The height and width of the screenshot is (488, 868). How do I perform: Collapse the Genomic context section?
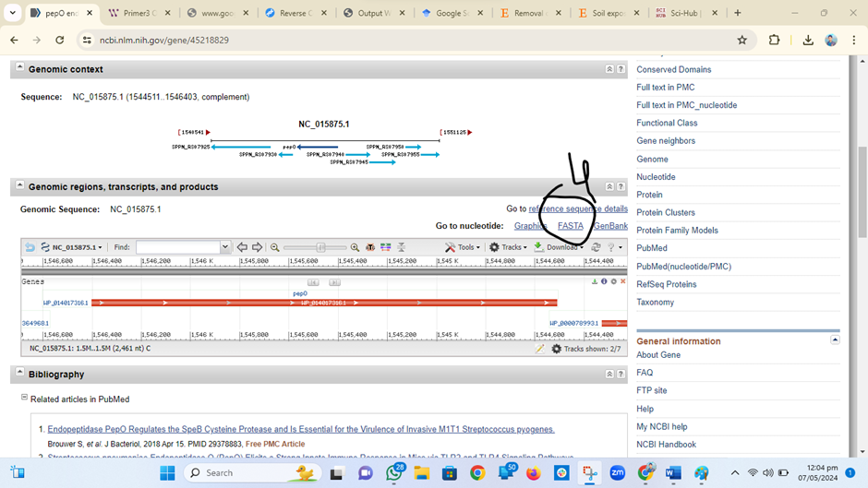tap(20, 67)
